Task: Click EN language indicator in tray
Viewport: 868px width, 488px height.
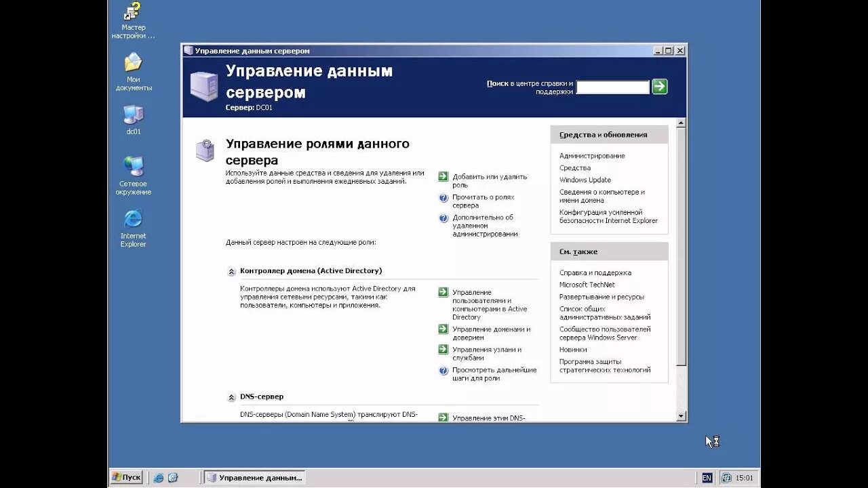Action: (x=707, y=478)
